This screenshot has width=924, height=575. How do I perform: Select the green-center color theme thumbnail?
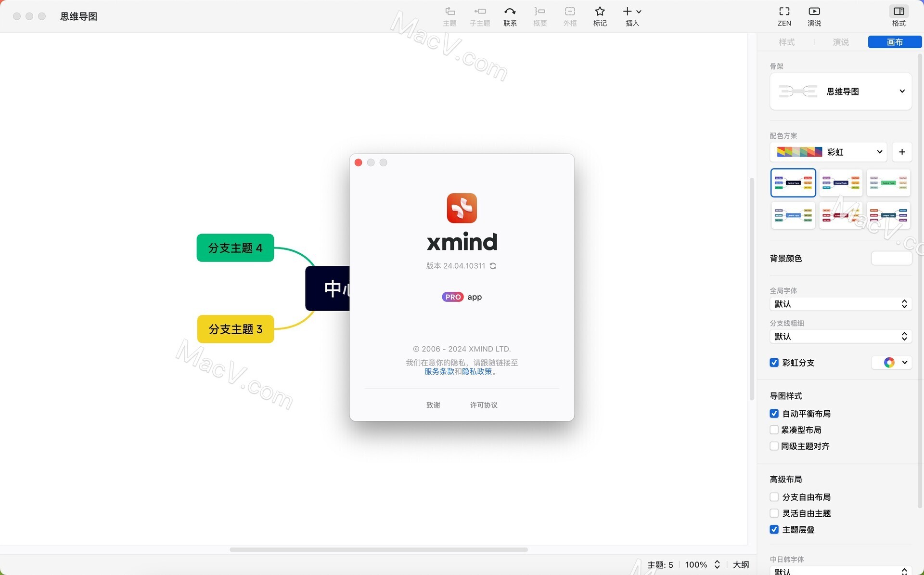[888, 183]
